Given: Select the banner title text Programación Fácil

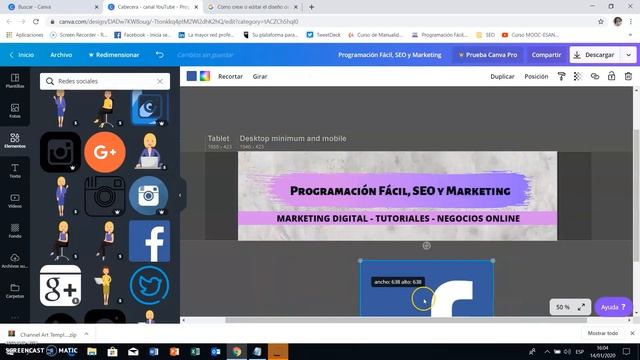Looking at the screenshot, I should tap(400, 191).
